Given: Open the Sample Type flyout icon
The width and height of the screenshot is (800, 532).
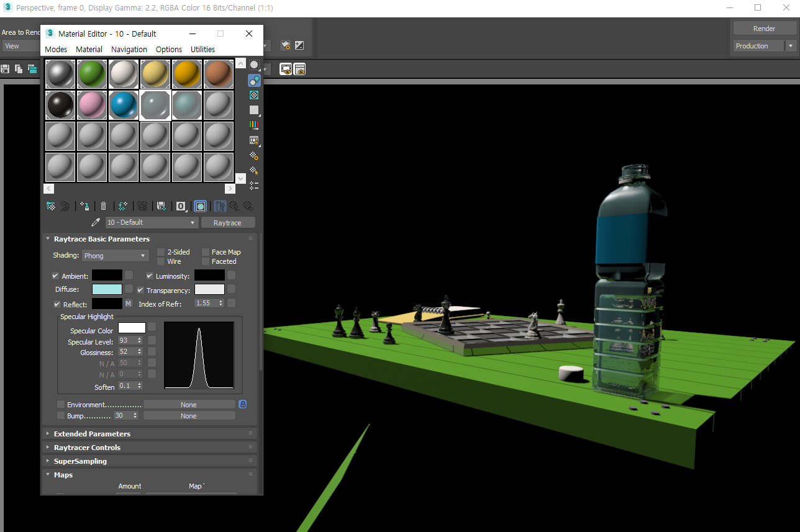Looking at the screenshot, I should [x=254, y=65].
